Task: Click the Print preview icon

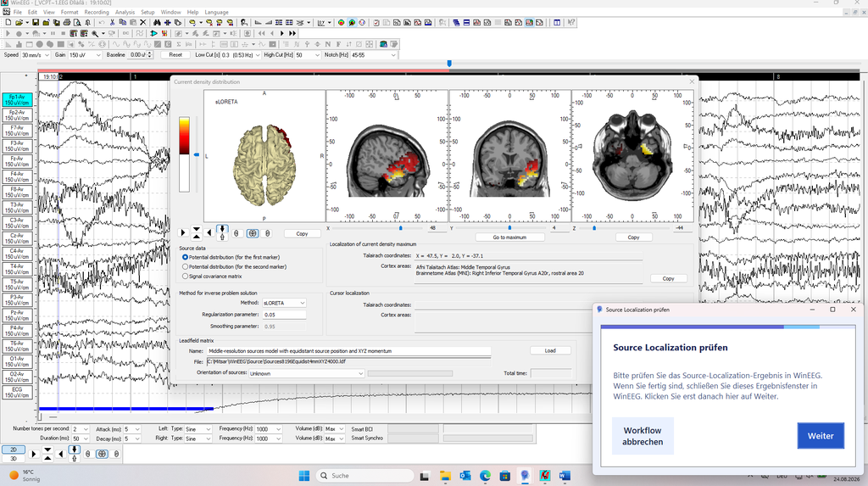Action: tap(77, 23)
